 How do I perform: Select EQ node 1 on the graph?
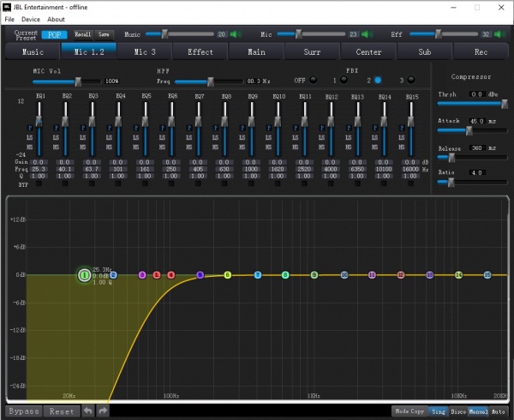coord(83,275)
